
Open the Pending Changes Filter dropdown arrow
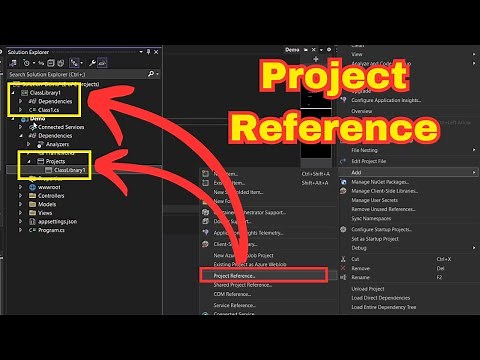(33, 63)
